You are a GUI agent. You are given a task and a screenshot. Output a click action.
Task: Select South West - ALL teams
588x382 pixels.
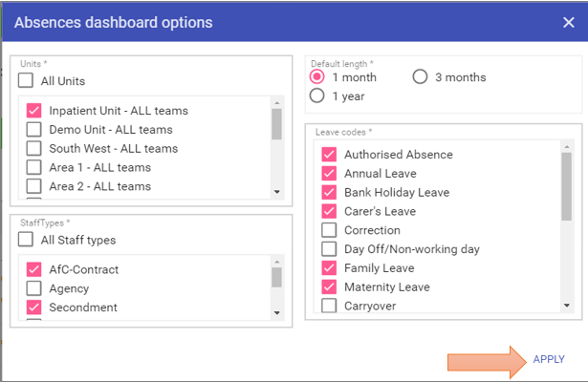pos(34,149)
